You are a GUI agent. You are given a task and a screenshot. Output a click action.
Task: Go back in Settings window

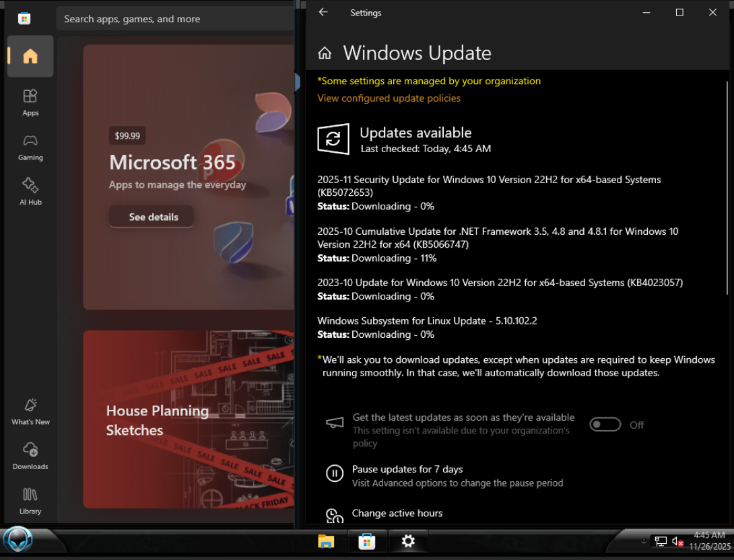coord(323,12)
